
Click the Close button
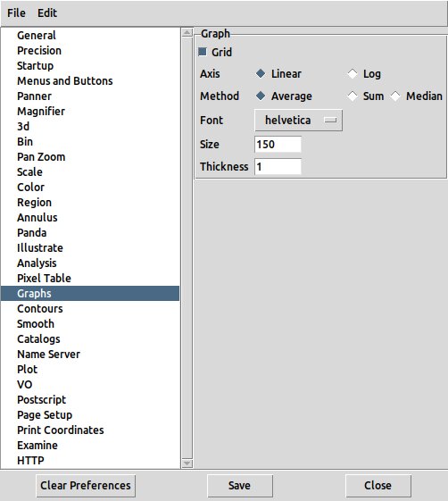(x=378, y=485)
